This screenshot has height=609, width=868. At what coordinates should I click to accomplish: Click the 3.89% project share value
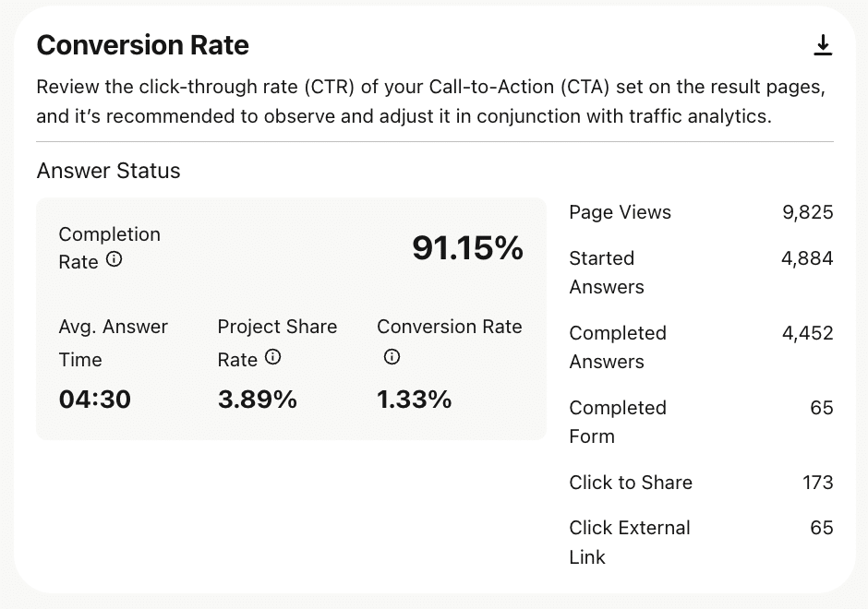tap(258, 400)
